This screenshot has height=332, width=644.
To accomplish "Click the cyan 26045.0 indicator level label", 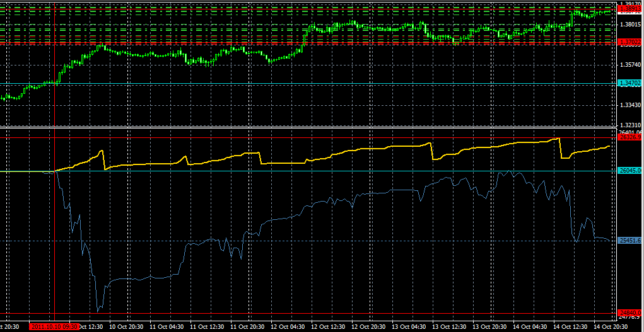I will click(x=631, y=170).
